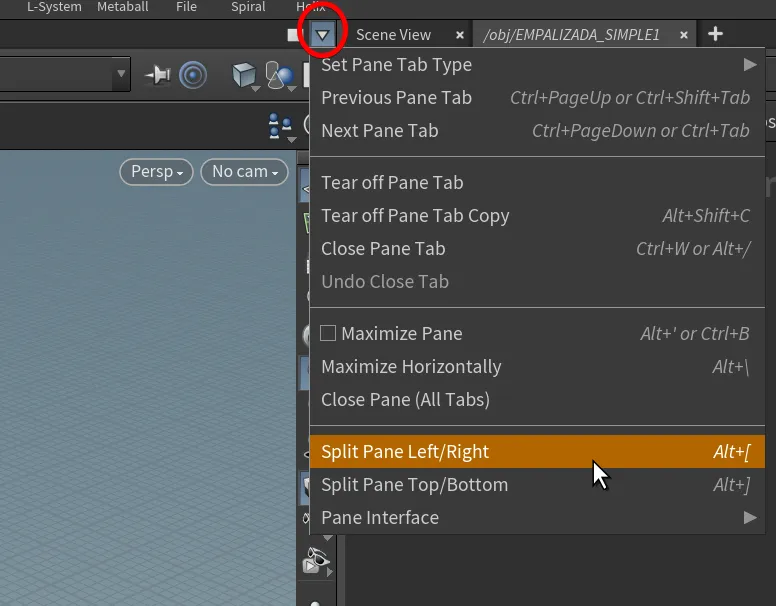The image size is (776, 606).
Task: Toggle the Maximize Pane checkbox
Action: point(328,333)
